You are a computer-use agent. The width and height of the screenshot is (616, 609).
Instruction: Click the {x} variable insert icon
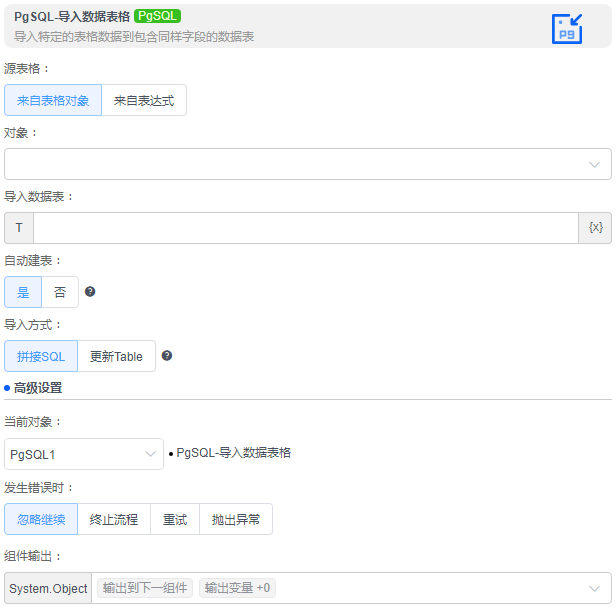(595, 228)
